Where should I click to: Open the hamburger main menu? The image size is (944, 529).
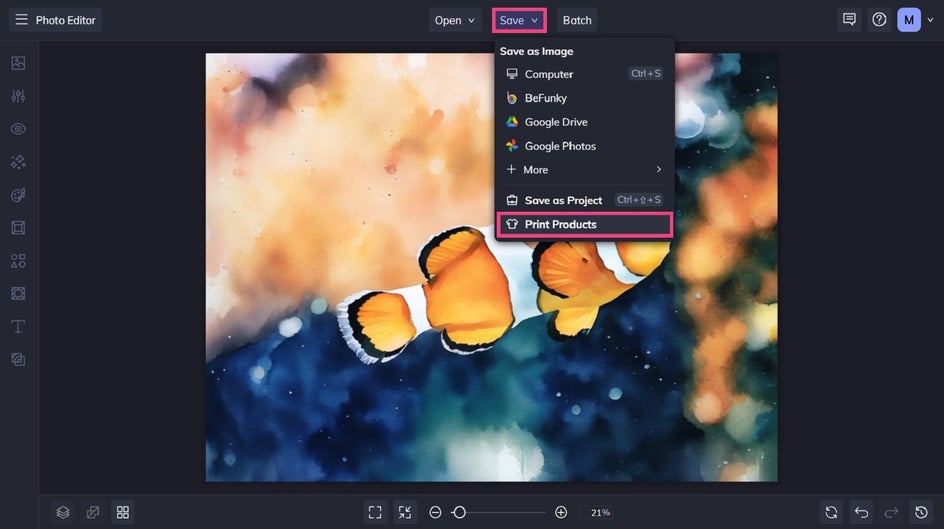[21, 20]
